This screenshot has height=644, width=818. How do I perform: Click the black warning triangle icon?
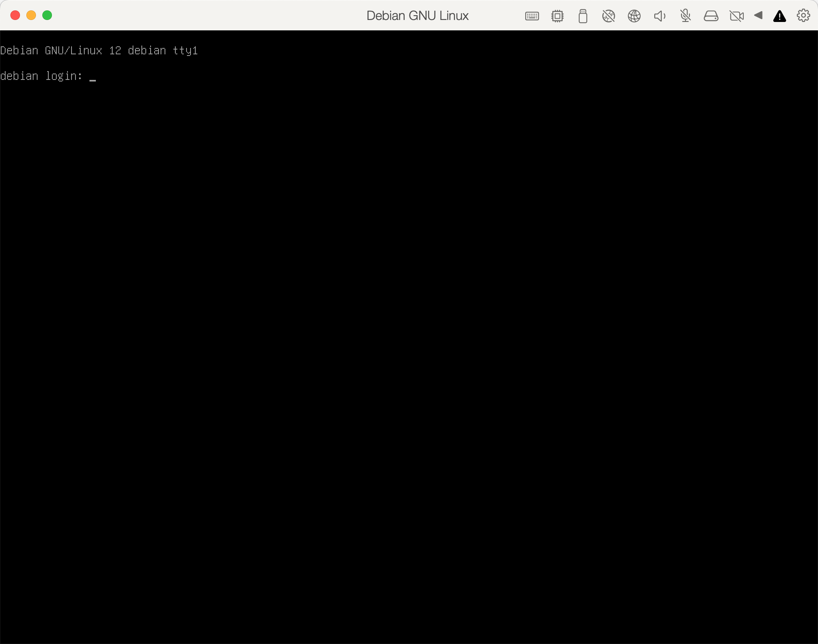pyautogui.click(x=780, y=16)
